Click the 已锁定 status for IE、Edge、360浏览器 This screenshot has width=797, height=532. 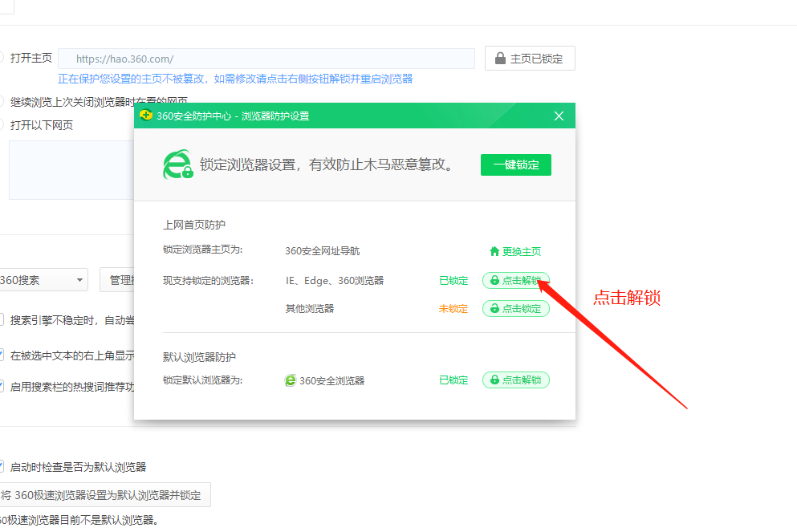[453, 281]
